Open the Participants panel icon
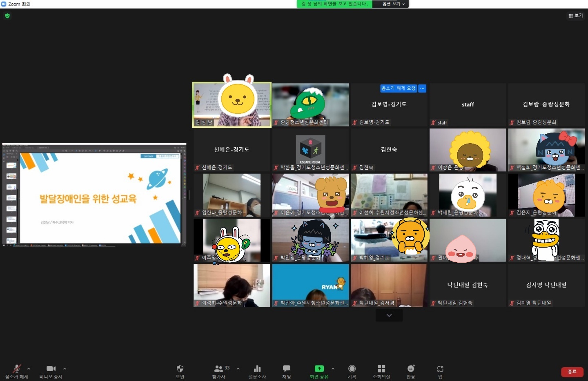Image resolution: width=588 pixels, height=381 pixels. pos(219,368)
